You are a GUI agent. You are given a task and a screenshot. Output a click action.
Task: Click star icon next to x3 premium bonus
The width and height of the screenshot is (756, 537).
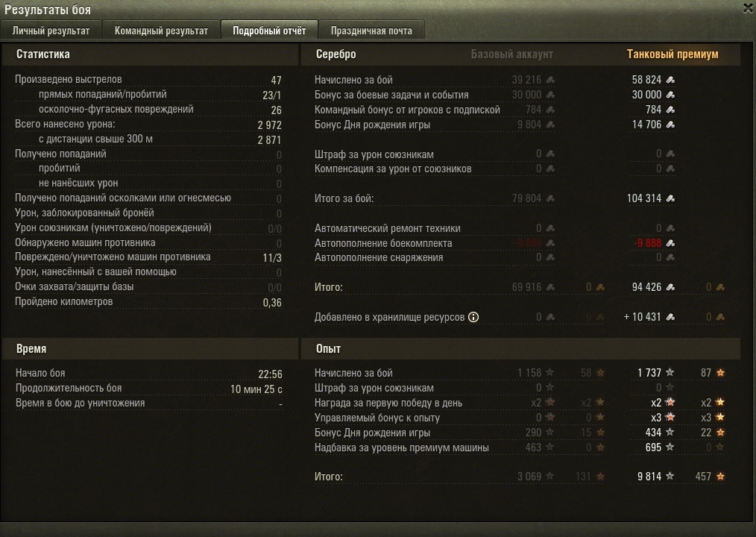(670, 417)
